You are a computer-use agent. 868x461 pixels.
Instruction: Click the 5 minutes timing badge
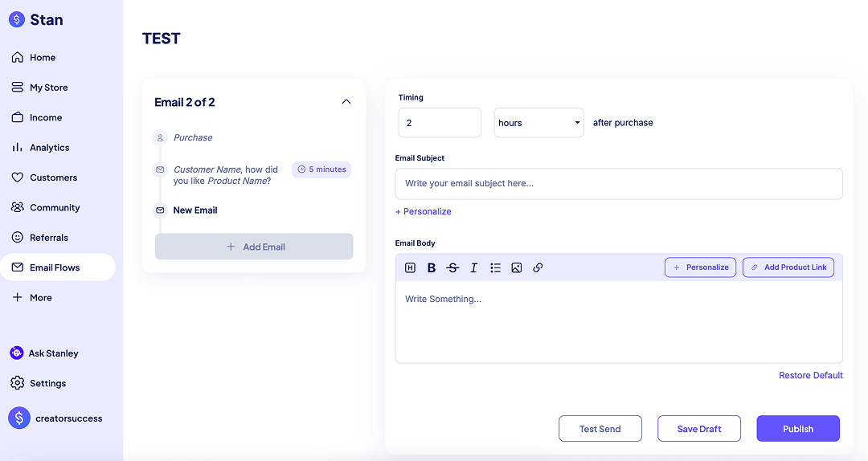321,169
